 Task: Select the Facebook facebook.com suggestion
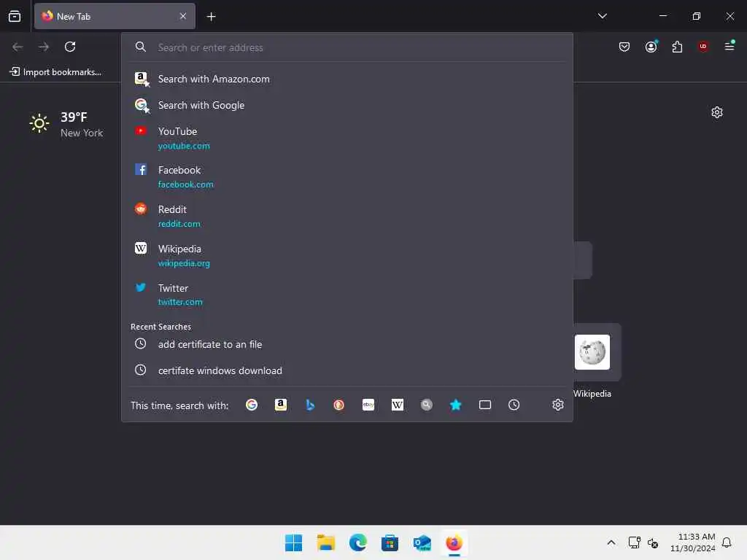[347, 176]
